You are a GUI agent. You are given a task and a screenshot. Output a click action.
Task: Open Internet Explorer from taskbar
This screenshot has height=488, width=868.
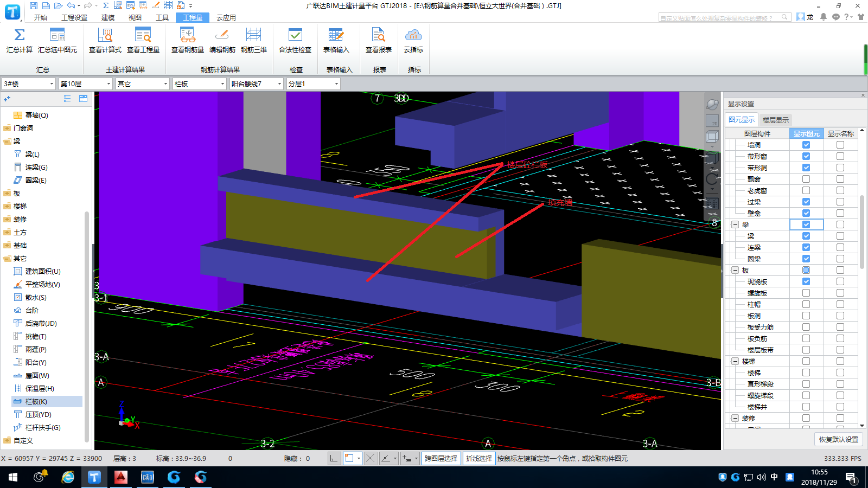68,477
